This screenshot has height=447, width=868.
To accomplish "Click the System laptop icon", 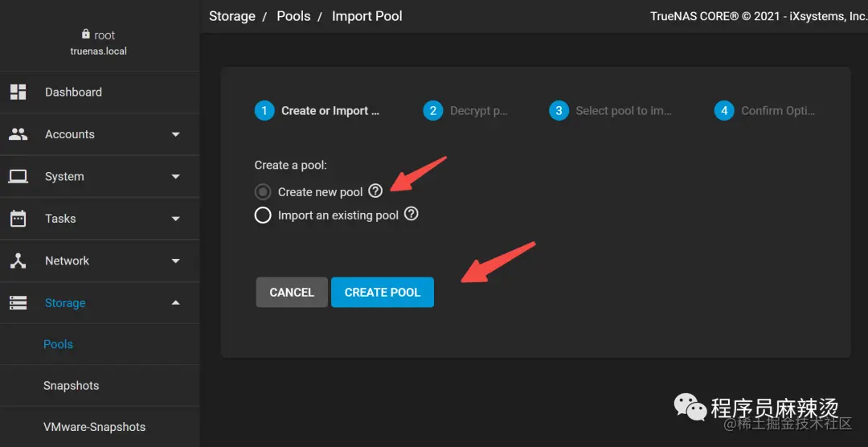I will click(x=18, y=176).
